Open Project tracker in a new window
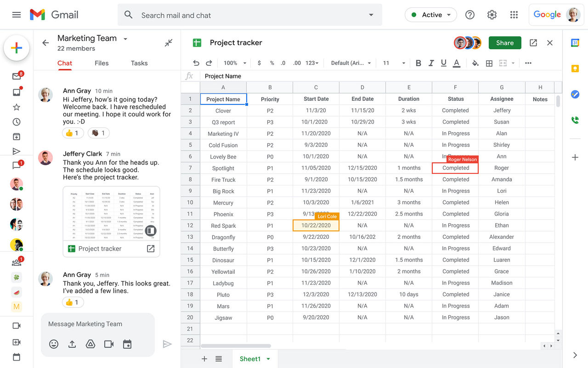The width and height of the screenshot is (588, 368). pos(533,43)
